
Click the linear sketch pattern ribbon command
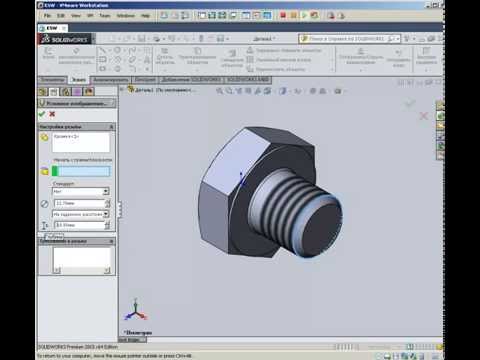279,60
